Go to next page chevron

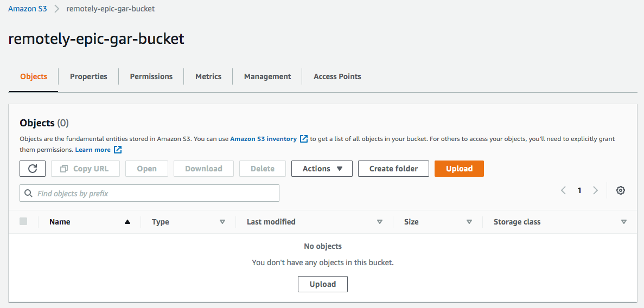pos(596,190)
